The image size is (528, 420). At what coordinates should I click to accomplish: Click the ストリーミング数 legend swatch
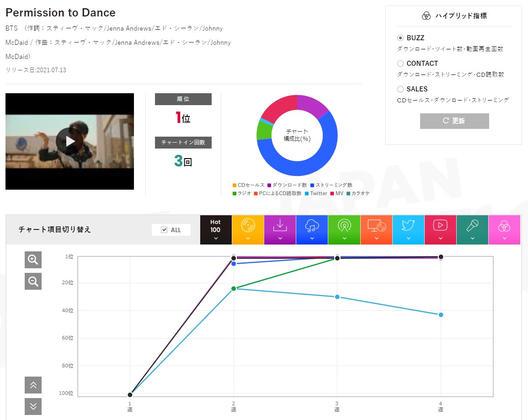click(312, 185)
